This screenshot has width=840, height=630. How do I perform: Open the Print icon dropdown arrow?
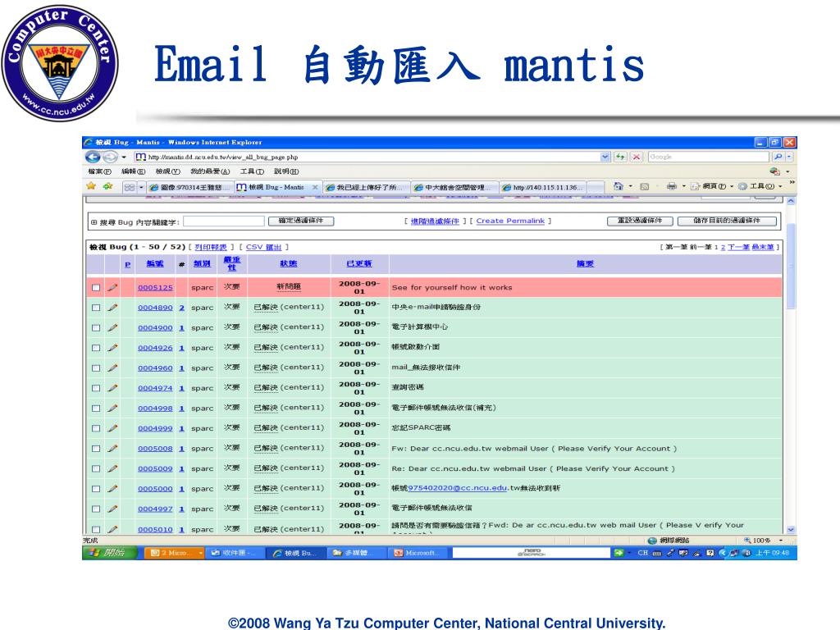click(683, 186)
